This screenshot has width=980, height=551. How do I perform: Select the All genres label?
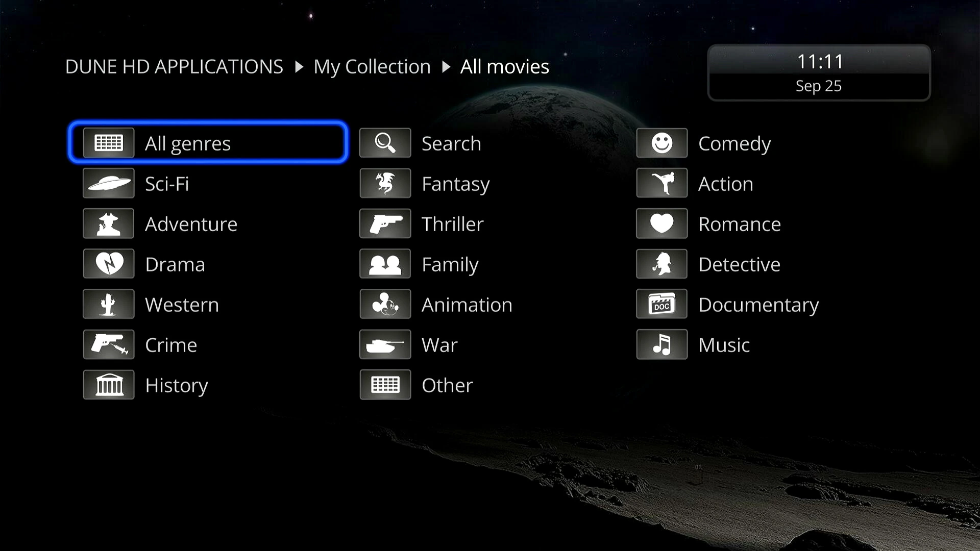point(188,144)
